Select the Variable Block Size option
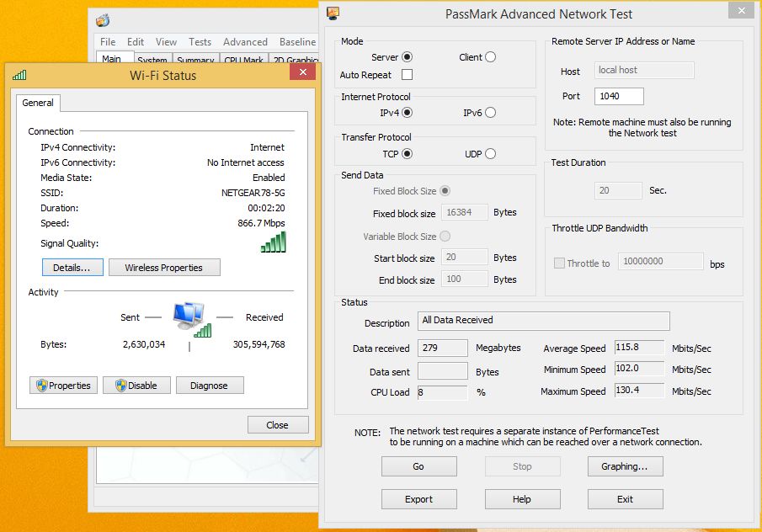Screen dimensions: 762x532 pyautogui.click(x=445, y=237)
